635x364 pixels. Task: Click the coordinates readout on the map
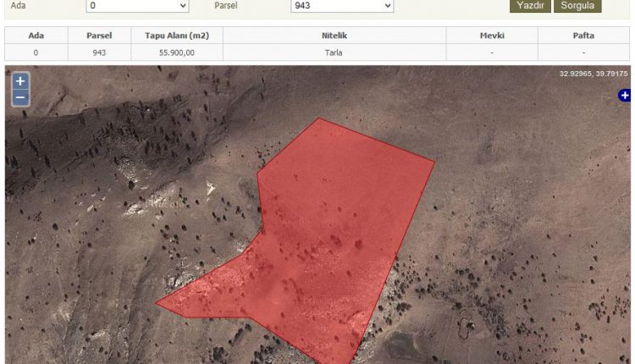coord(593,74)
